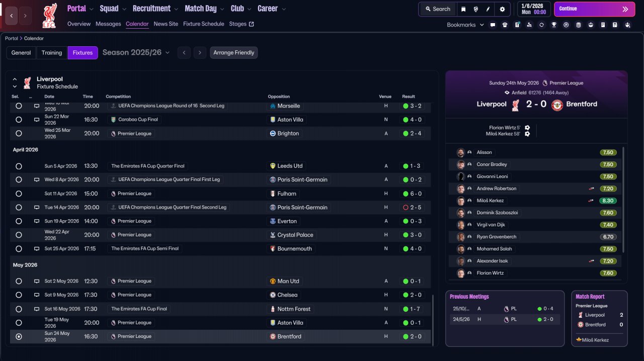Switch to the Overview tab
Screen dimensions: 644x361
pos(79,24)
